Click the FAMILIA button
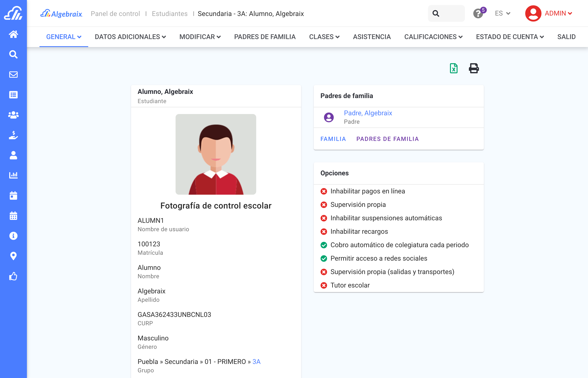 coord(333,139)
